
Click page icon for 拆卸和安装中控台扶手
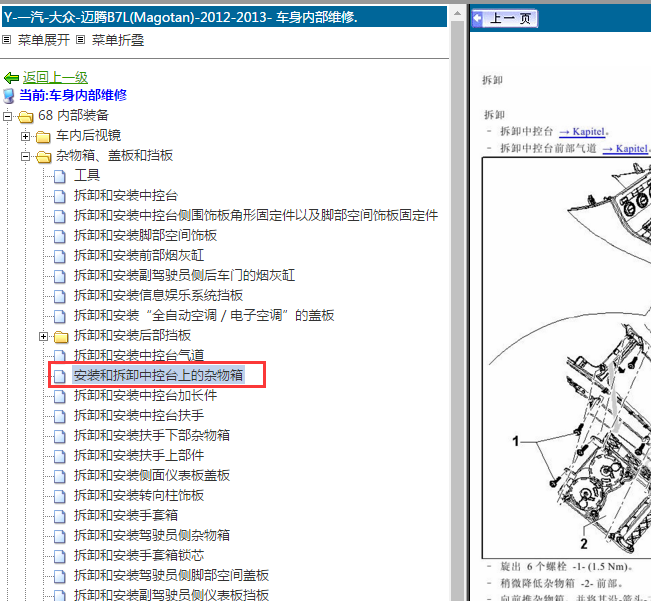tap(60, 416)
